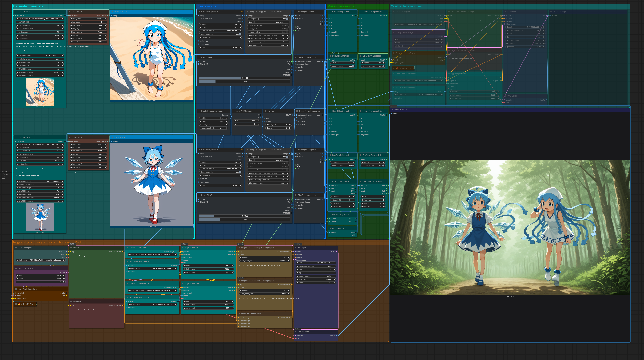Image resolution: width=644 pixels, height=360 pixels.
Task: Click the help question mark on CharB image resize
Action: (x=242, y=150)
